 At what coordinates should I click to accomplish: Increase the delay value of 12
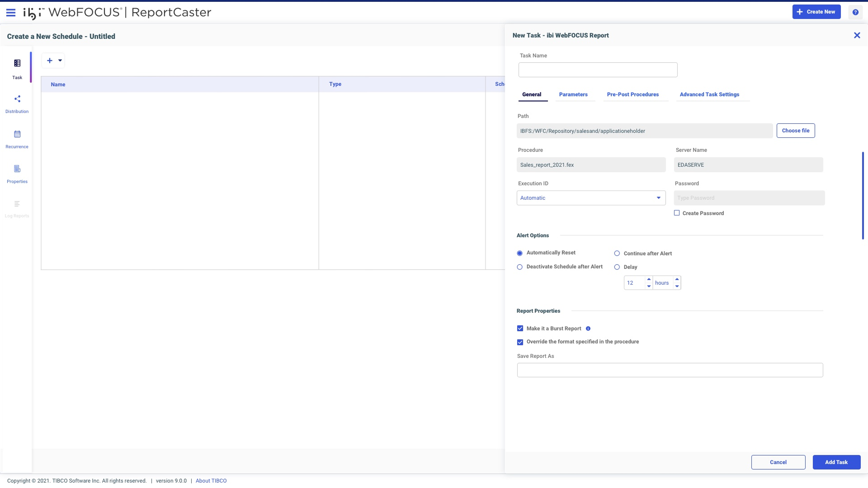pyautogui.click(x=649, y=279)
